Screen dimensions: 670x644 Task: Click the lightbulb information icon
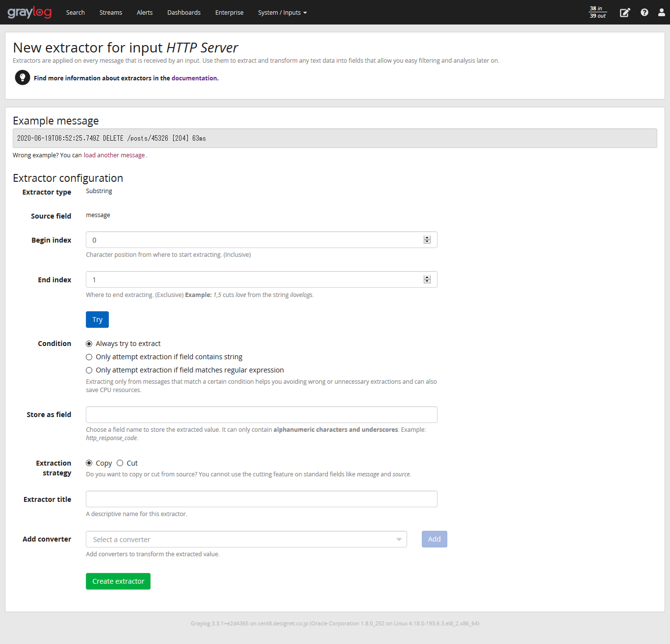click(23, 77)
